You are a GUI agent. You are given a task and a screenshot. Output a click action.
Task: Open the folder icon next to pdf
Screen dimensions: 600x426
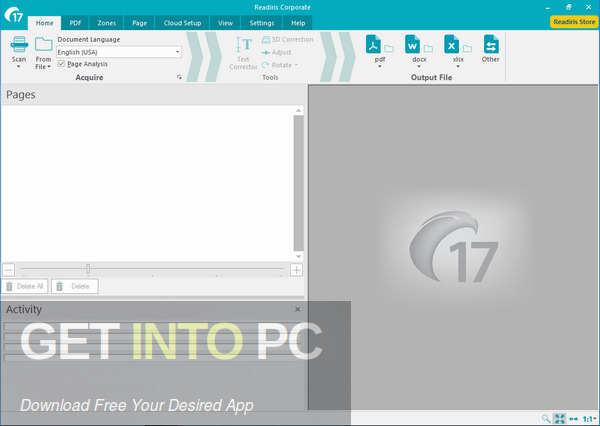pos(389,49)
